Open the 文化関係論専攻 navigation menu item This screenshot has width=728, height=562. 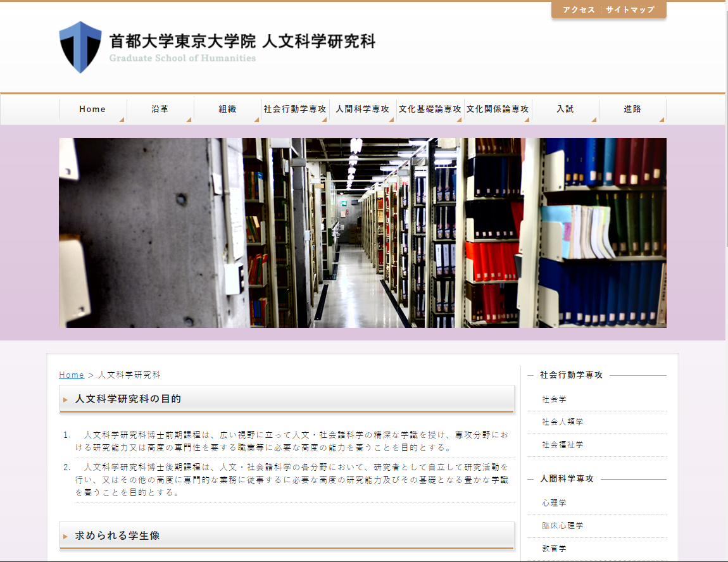(498, 109)
